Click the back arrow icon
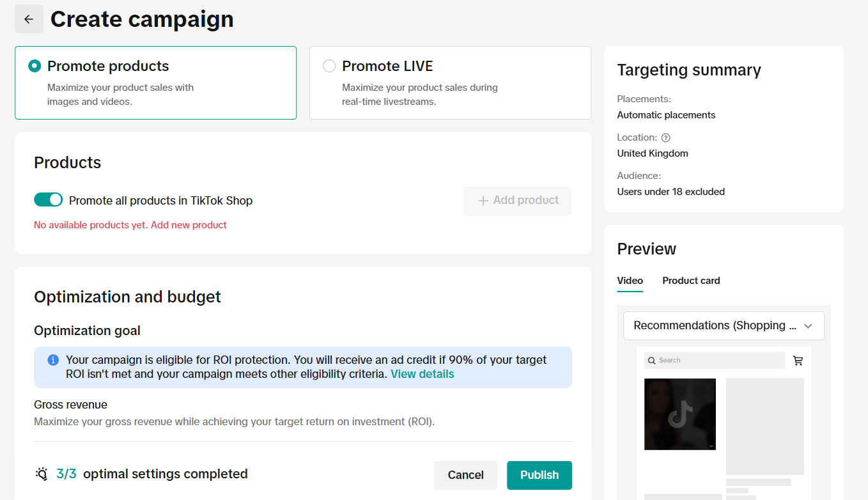868x500 pixels. [29, 19]
